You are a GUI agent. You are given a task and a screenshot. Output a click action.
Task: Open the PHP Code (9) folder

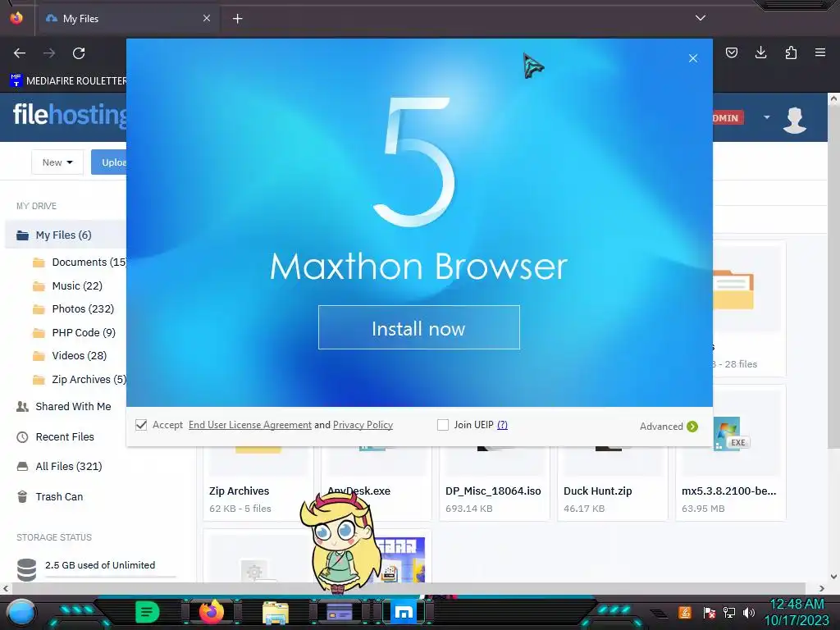click(x=74, y=333)
